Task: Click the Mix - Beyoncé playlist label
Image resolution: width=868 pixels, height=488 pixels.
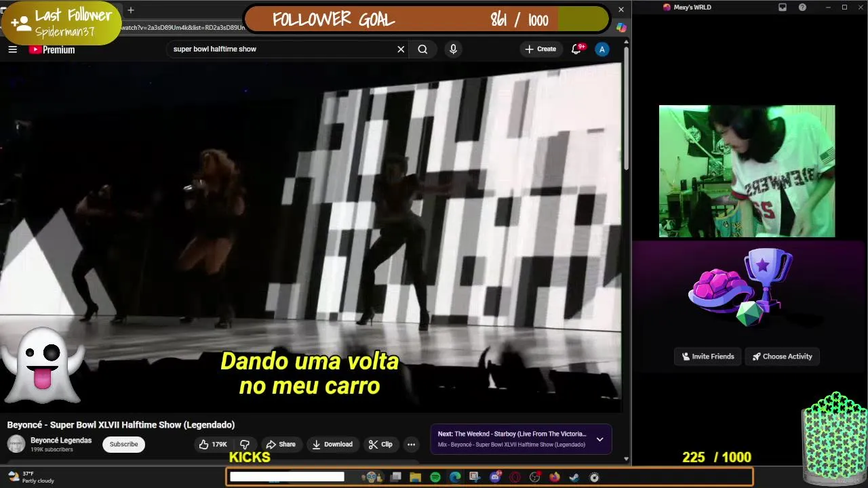Action: [x=511, y=445]
